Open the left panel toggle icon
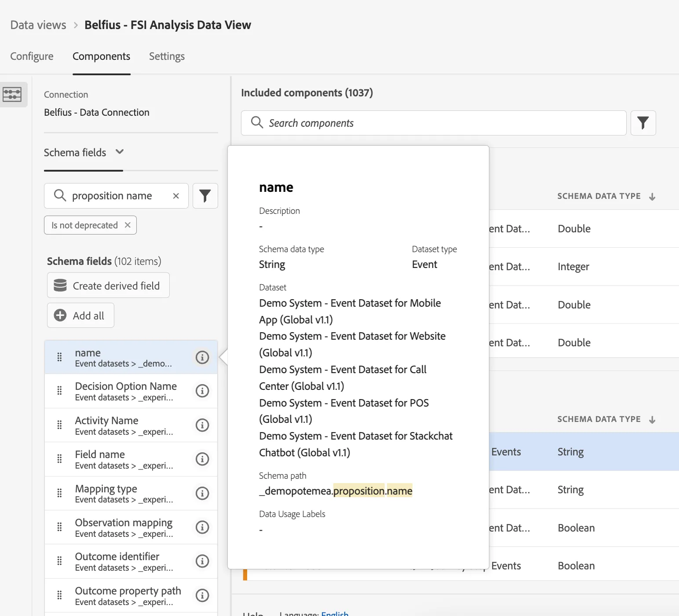 pyautogui.click(x=12, y=94)
